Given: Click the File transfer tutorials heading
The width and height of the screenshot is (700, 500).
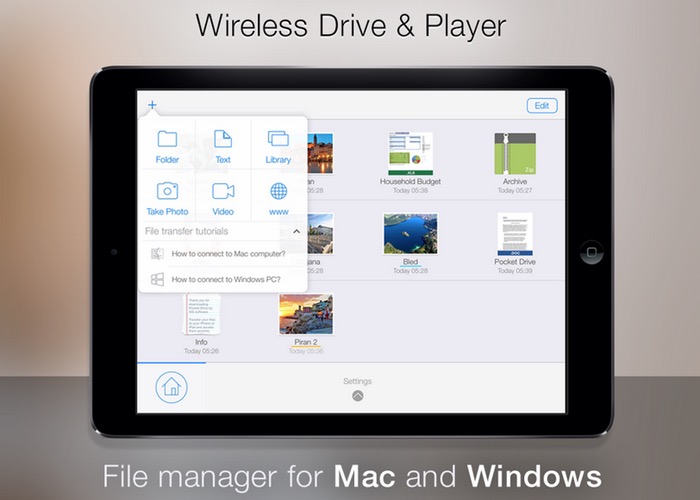Looking at the screenshot, I should point(187,231).
